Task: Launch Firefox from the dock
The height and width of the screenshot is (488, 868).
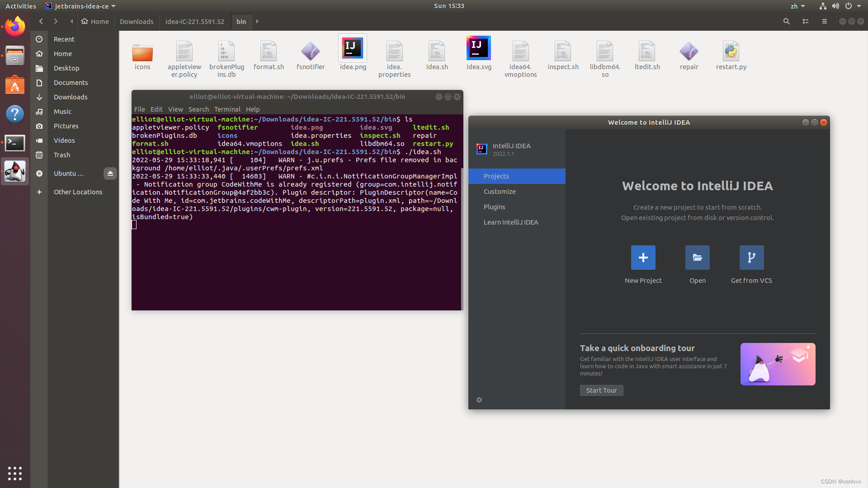Action: click(x=15, y=26)
